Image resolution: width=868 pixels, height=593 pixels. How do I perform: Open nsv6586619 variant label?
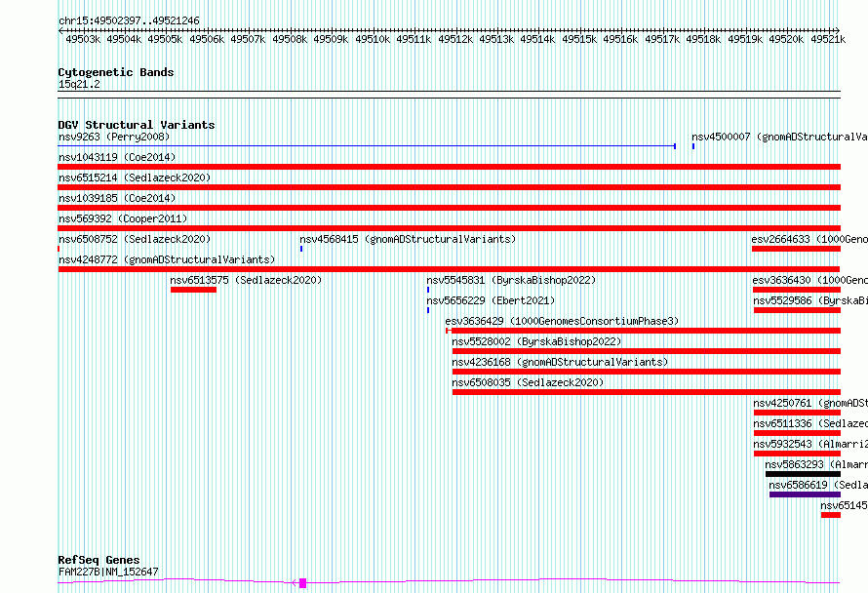pyautogui.click(x=818, y=485)
